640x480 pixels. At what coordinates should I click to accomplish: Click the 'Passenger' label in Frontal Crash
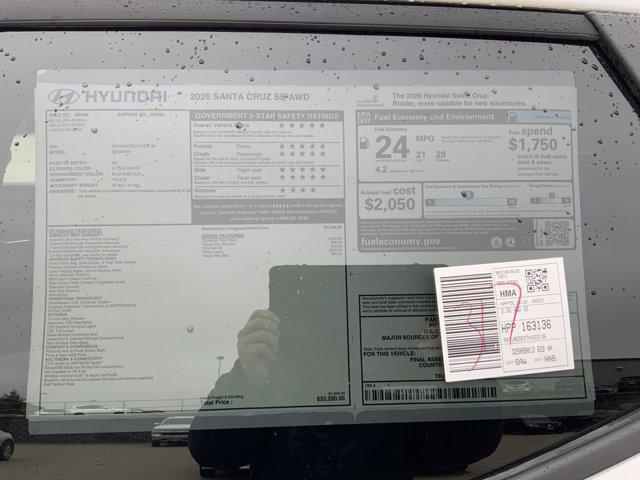[249, 154]
